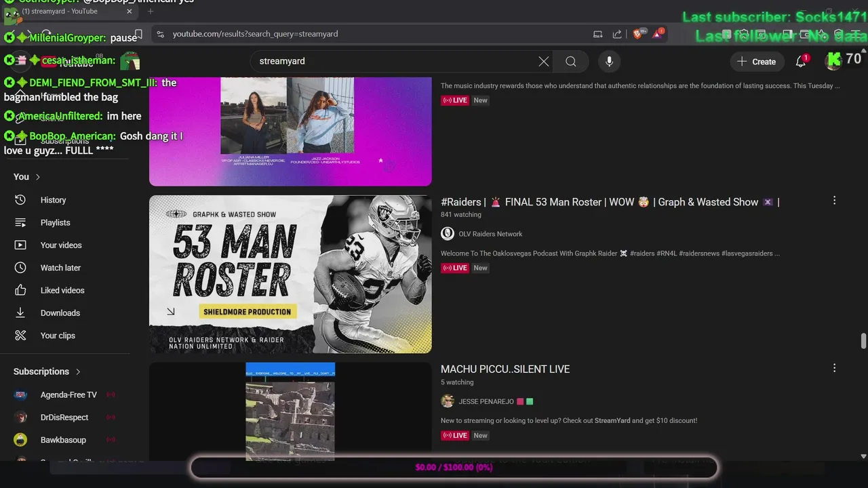This screenshot has width=868, height=488.
Task: Click 'New to streaming or looking' description
Action: click(569, 421)
